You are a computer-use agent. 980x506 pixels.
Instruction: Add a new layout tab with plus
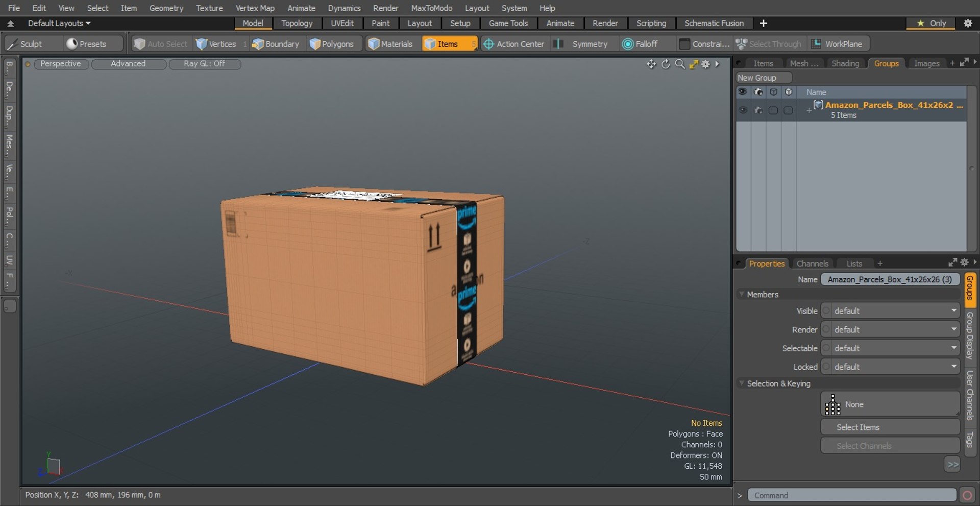764,23
